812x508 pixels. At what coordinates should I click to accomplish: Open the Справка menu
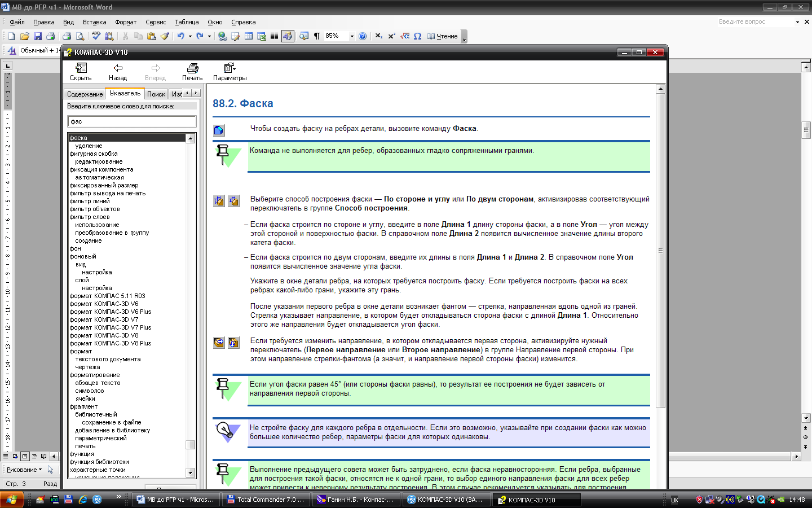pyautogui.click(x=244, y=22)
